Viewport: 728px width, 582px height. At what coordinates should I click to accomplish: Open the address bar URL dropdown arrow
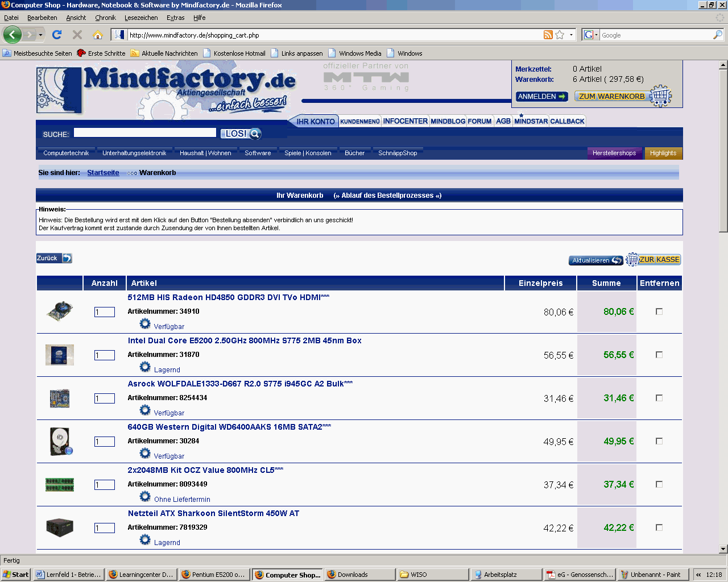click(571, 35)
